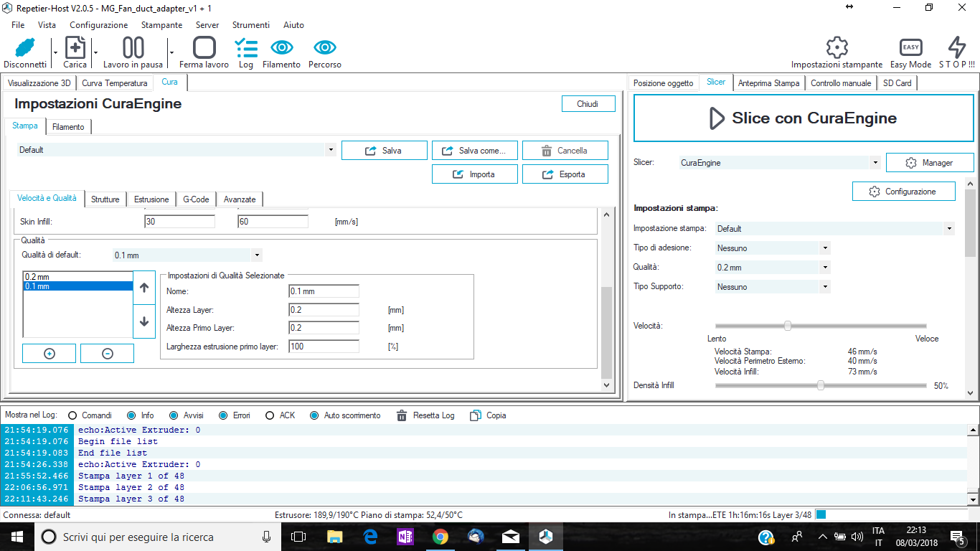Enable Comandi in log filter
980x551 pixels.
pos(72,415)
